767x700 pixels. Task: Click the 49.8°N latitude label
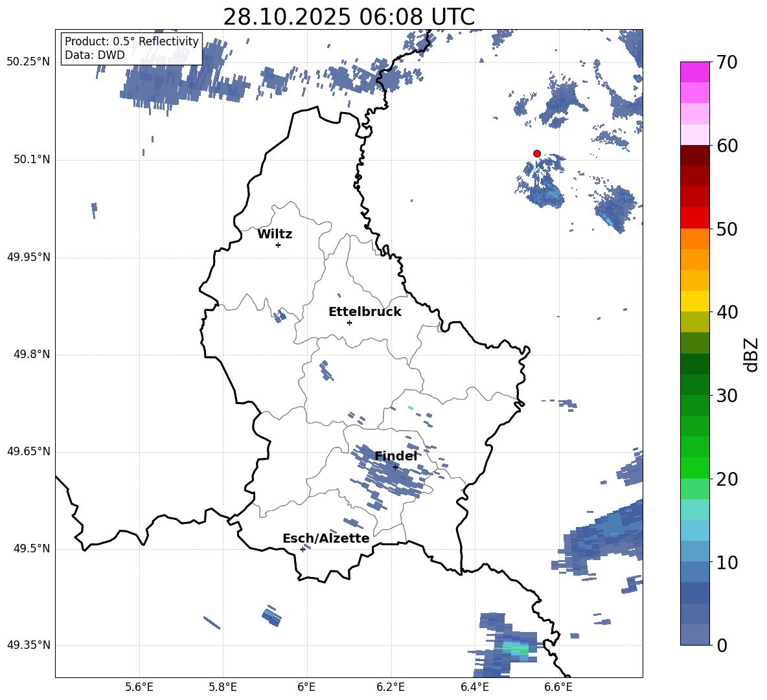pos(32,354)
